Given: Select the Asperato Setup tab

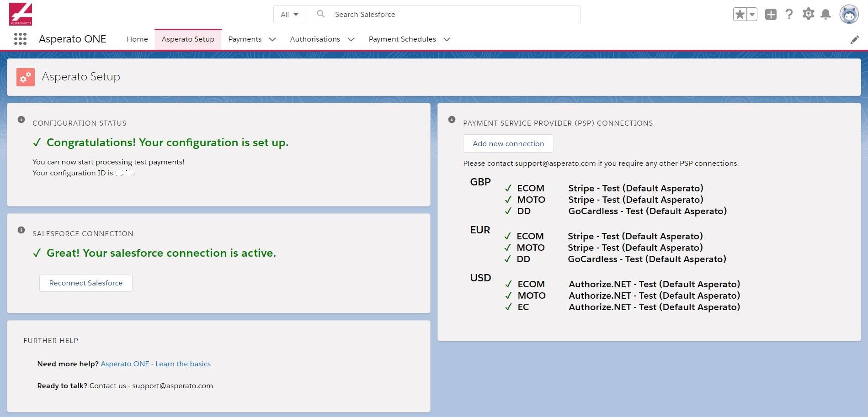Looking at the screenshot, I should click(x=188, y=39).
